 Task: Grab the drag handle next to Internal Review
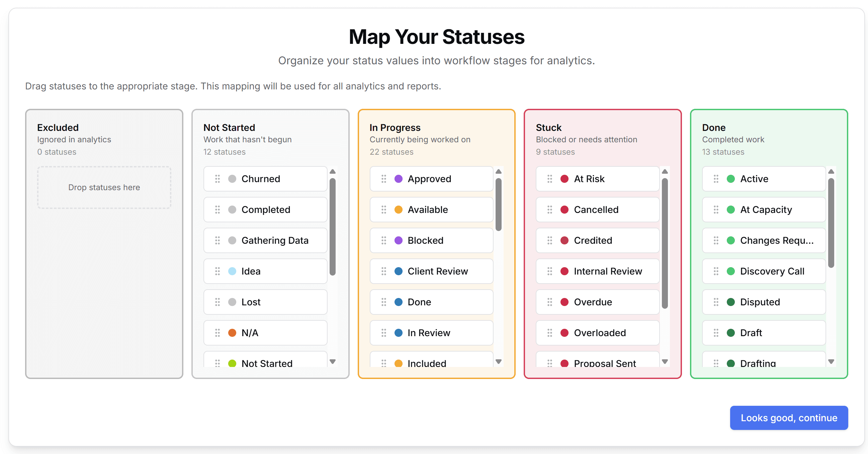pyautogui.click(x=550, y=271)
